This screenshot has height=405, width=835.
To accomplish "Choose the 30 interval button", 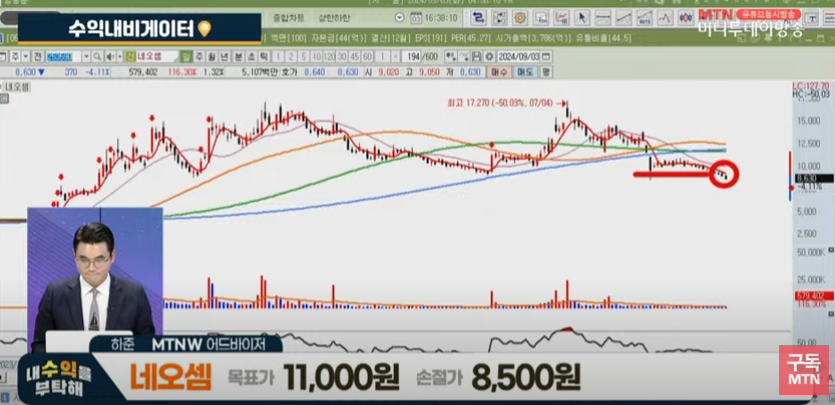I will click(342, 56).
